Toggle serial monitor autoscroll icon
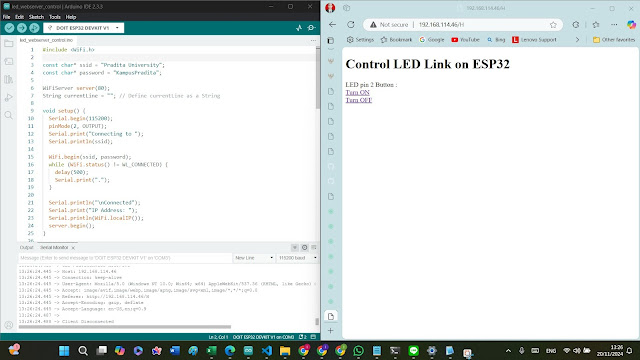The width and height of the screenshot is (640, 360). [295, 247]
